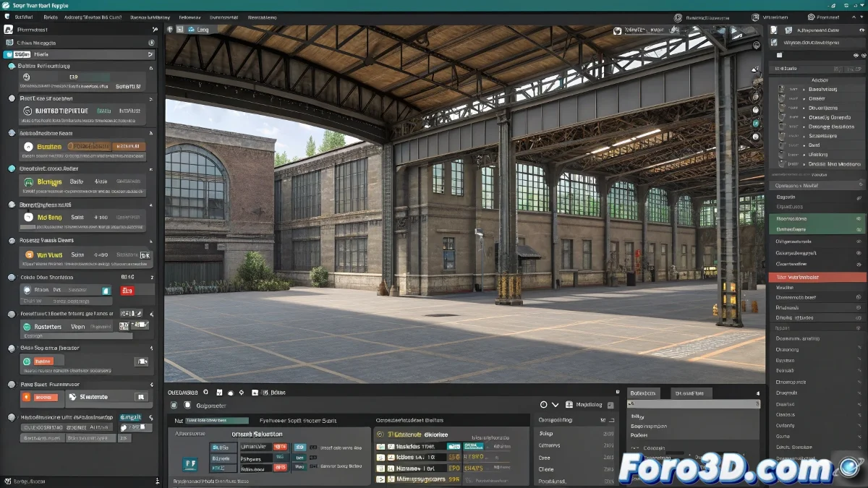Open the 'Fefeevav' menu in menu bar

click(x=190, y=16)
